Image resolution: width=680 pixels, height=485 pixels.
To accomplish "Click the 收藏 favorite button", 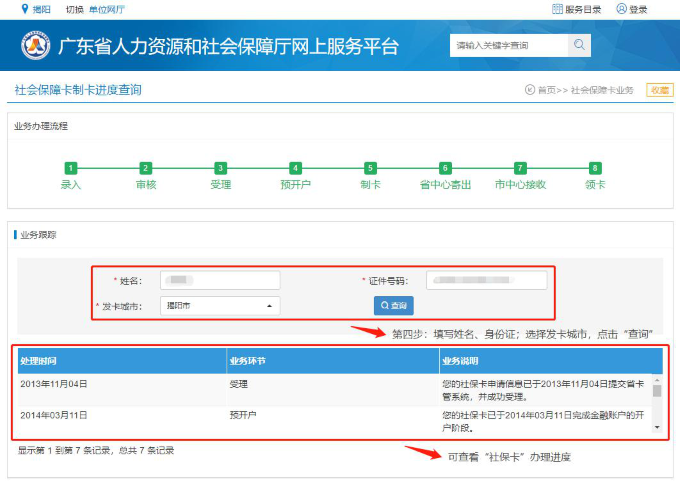I will (x=659, y=90).
